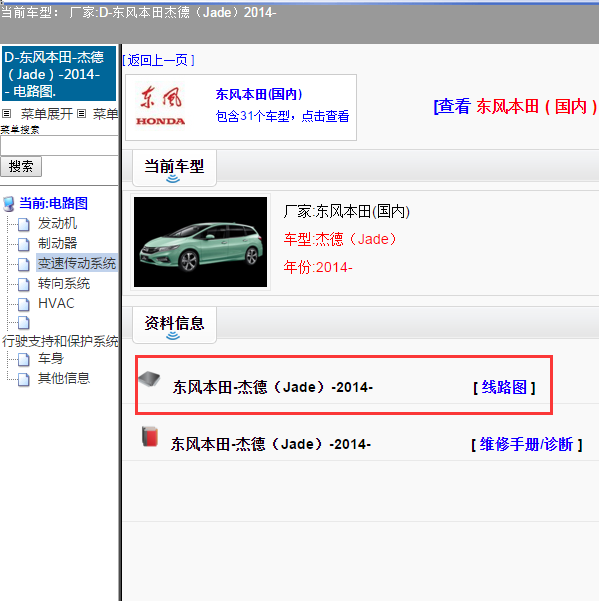Open the 行驶支持和保护系统 tree item
The height and width of the screenshot is (601, 599).
tap(60, 341)
